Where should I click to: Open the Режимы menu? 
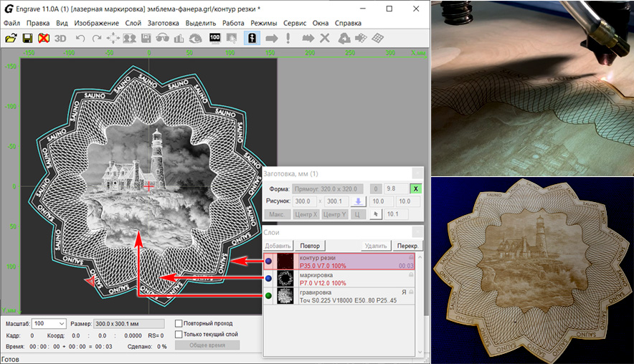coord(263,23)
